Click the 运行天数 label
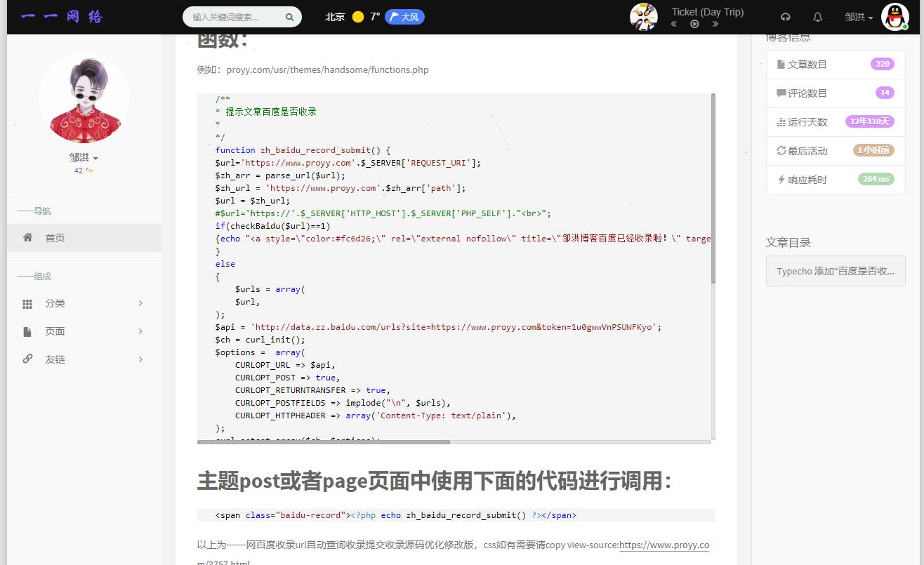The image size is (924, 565). 807,121
